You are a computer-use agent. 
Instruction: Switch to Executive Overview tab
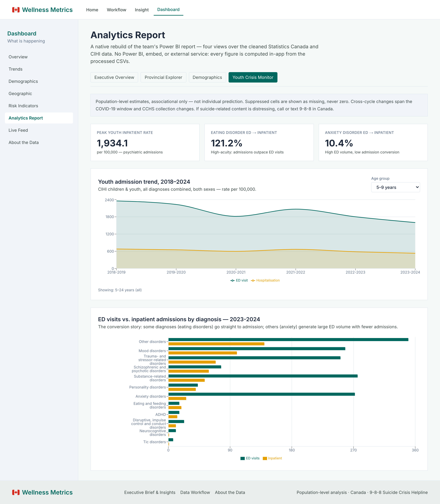coord(114,77)
